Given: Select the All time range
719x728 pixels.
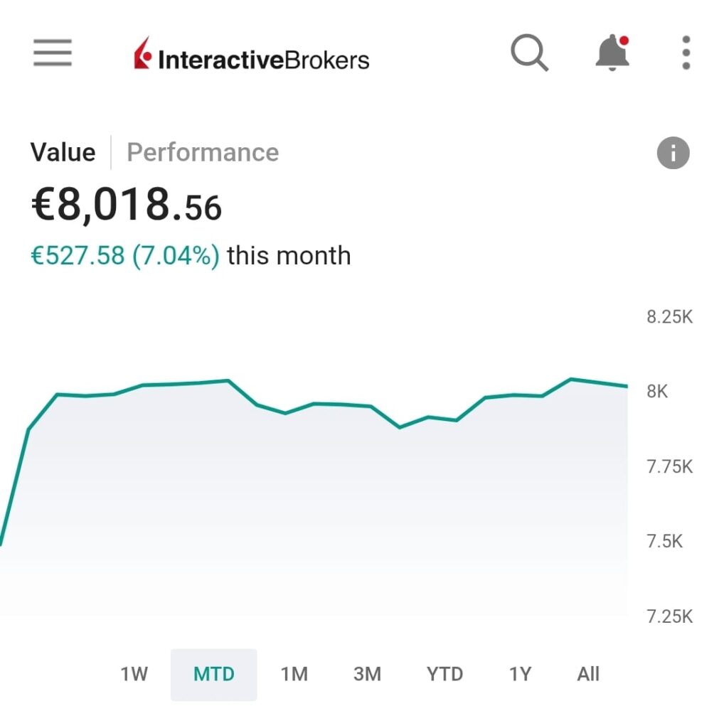Looking at the screenshot, I should coord(588,674).
